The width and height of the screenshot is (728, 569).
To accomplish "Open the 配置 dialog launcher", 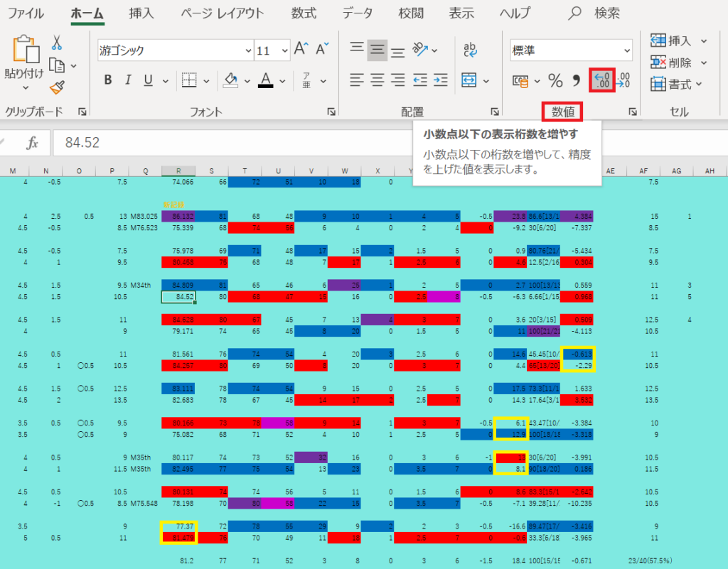I will (x=495, y=112).
